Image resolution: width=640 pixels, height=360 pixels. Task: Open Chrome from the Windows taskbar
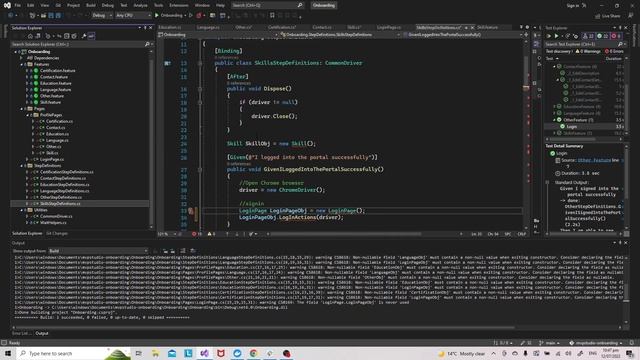click(x=253, y=353)
